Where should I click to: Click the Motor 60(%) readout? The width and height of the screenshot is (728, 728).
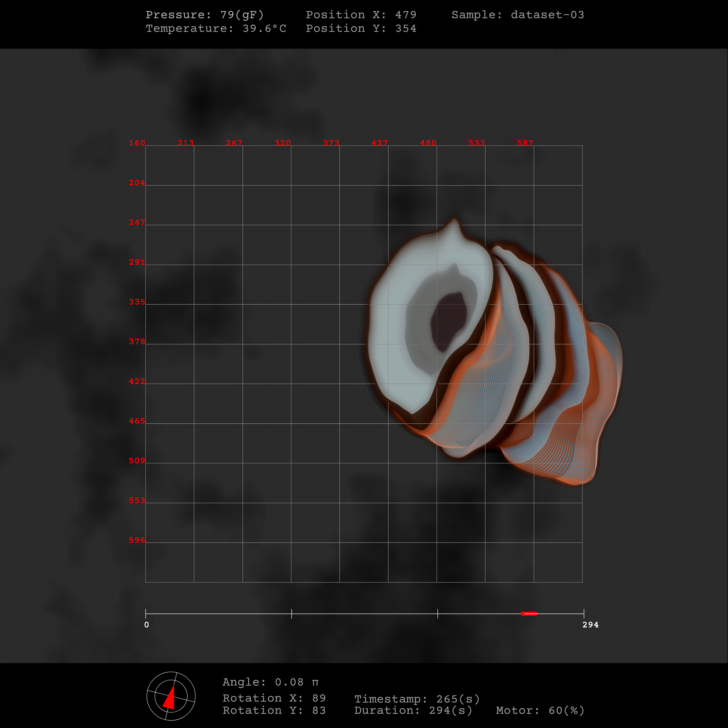pyautogui.click(x=540, y=710)
